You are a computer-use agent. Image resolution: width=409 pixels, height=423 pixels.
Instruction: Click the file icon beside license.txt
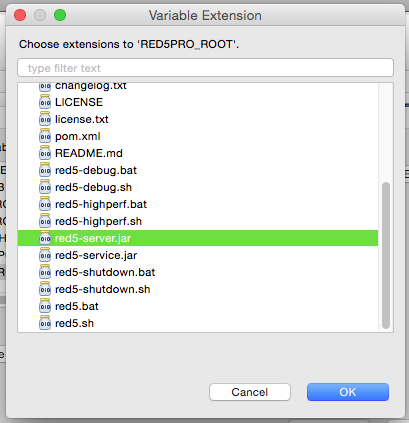[45, 119]
